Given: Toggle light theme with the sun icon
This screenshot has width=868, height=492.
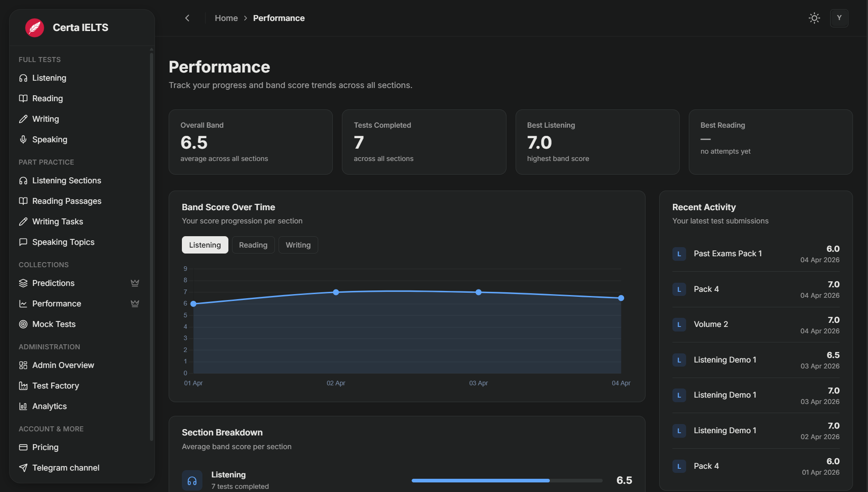Looking at the screenshot, I should coord(814,18).
